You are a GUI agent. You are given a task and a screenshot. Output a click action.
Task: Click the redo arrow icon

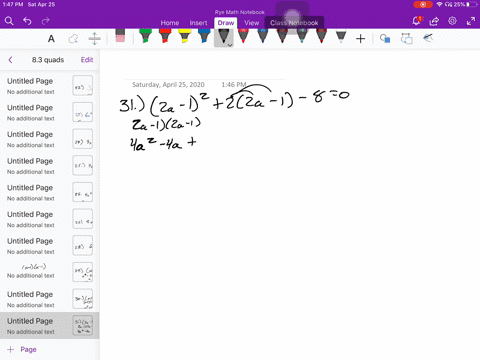pos(46,21)
